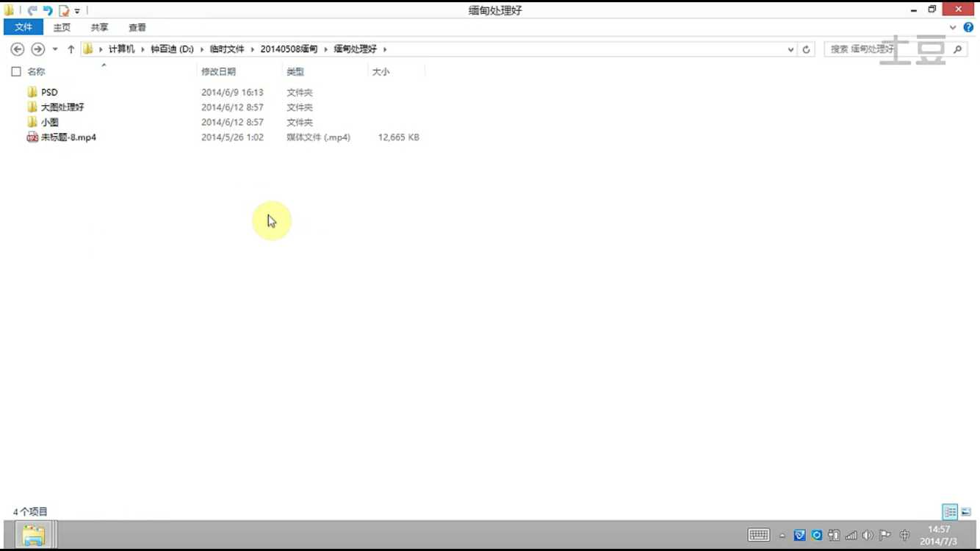This screenshot has height=551, width=980.
Task: Click the back navigation arrow
Action: tap(18, 49)
